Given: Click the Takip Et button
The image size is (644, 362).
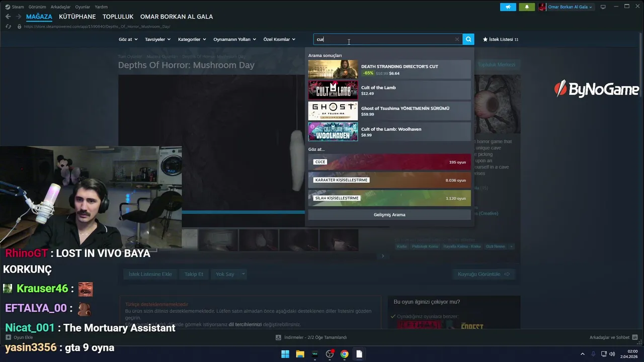Looking at the screenshot, I should tap(194, 274).
